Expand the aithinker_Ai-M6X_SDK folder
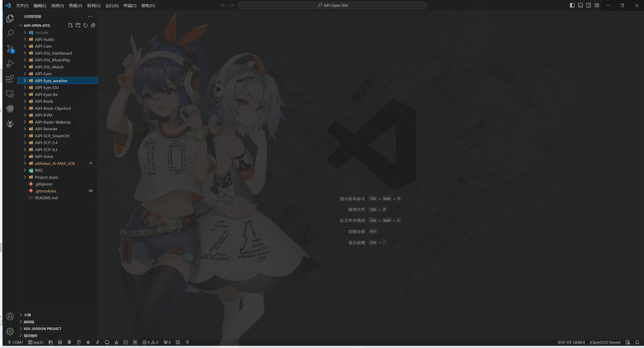The width and height of the screenshot is (644, 348). (57, 163)
